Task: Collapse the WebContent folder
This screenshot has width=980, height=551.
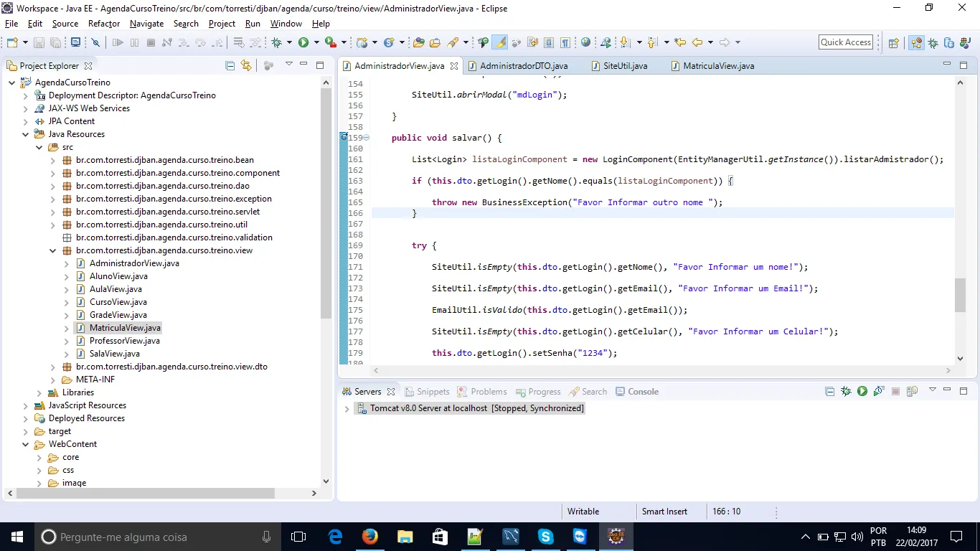Action: (x=26, y=444)
